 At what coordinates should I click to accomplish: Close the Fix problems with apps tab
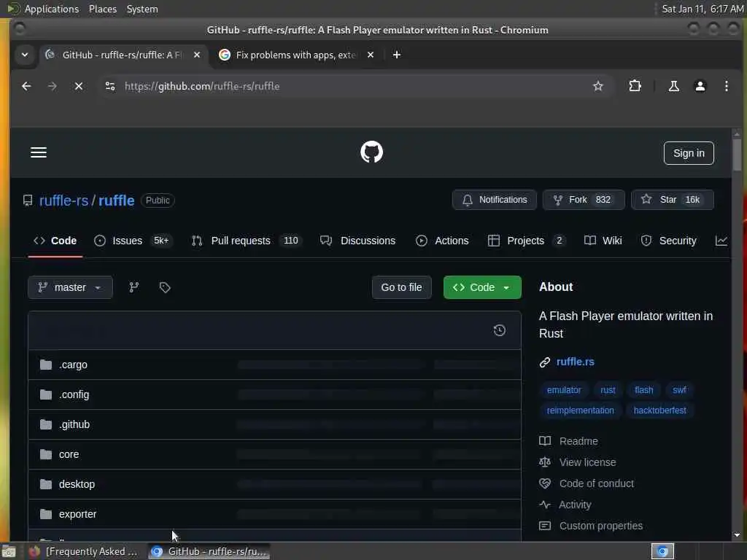(x=371, y=55)
